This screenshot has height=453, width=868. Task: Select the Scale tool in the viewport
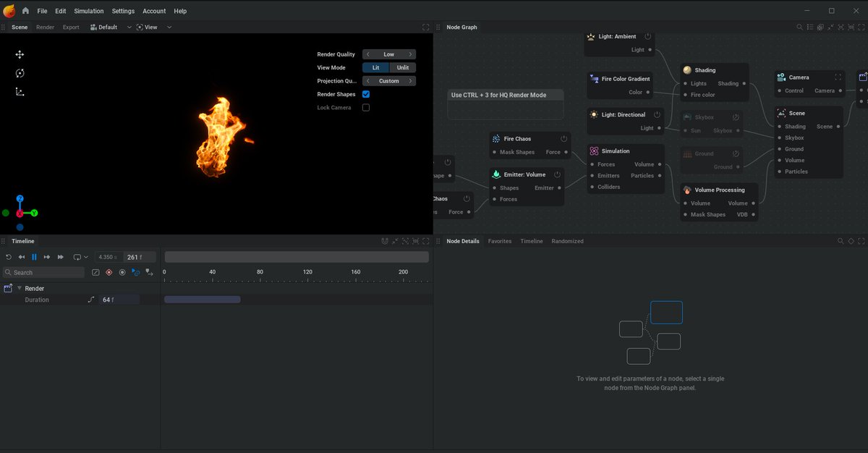pos(20,92)
